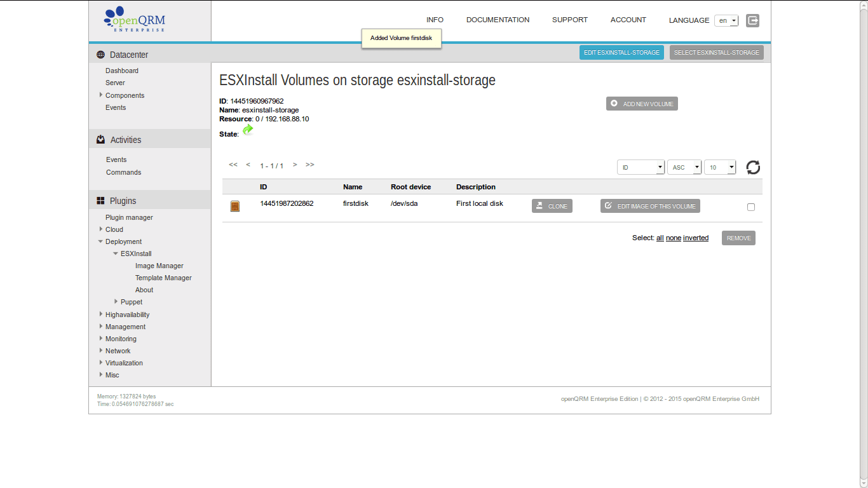Open the DOCUMENTATION menu
Viewport: 868px width, 488px height.
[x=498, y=20]
